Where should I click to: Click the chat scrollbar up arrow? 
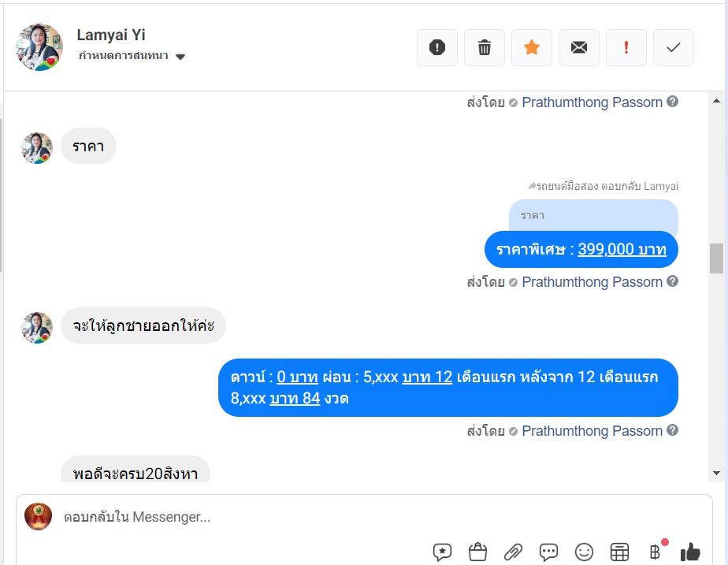[x=716, y=100]
